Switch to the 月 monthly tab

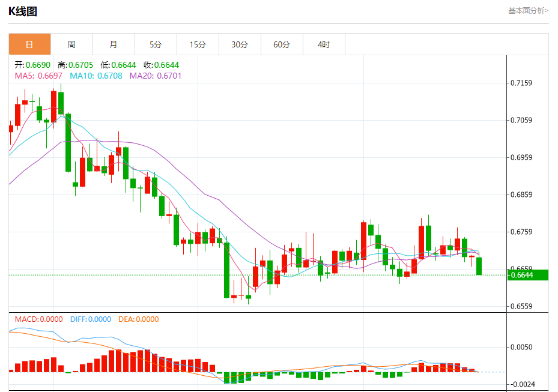[x=114, y=44]
